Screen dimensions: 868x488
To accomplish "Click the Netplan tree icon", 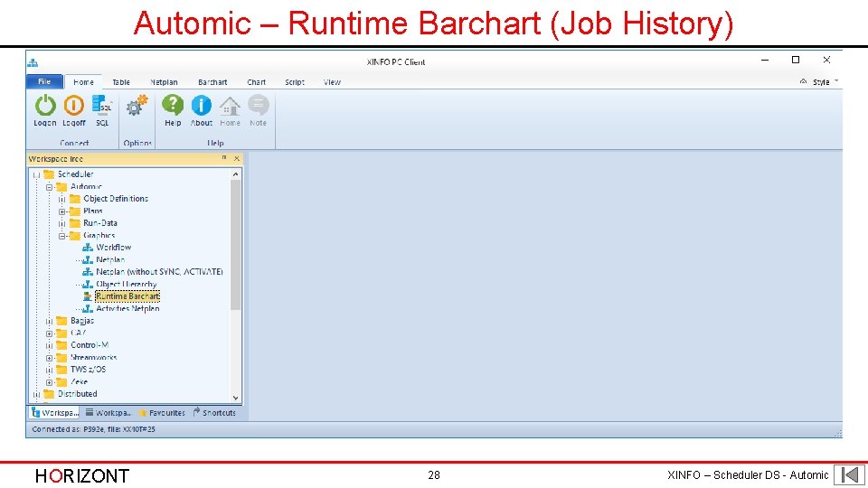I will click(88, 259).
